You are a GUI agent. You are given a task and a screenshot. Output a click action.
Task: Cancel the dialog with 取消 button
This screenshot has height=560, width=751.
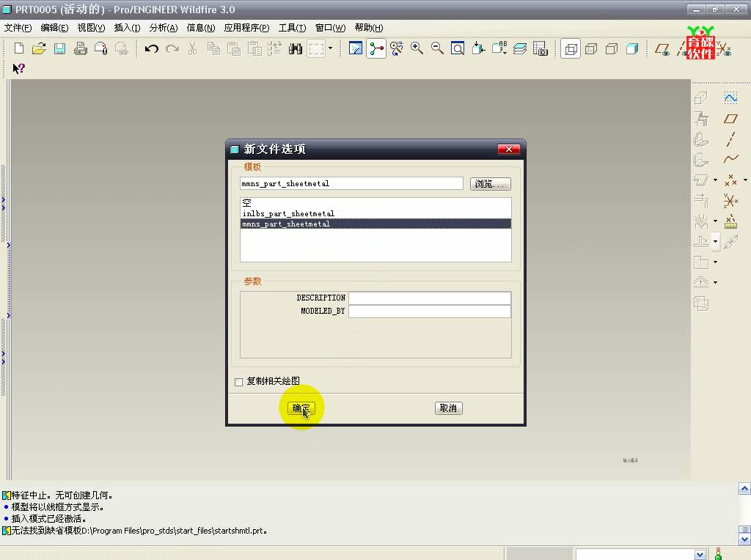tap(449, 408)
